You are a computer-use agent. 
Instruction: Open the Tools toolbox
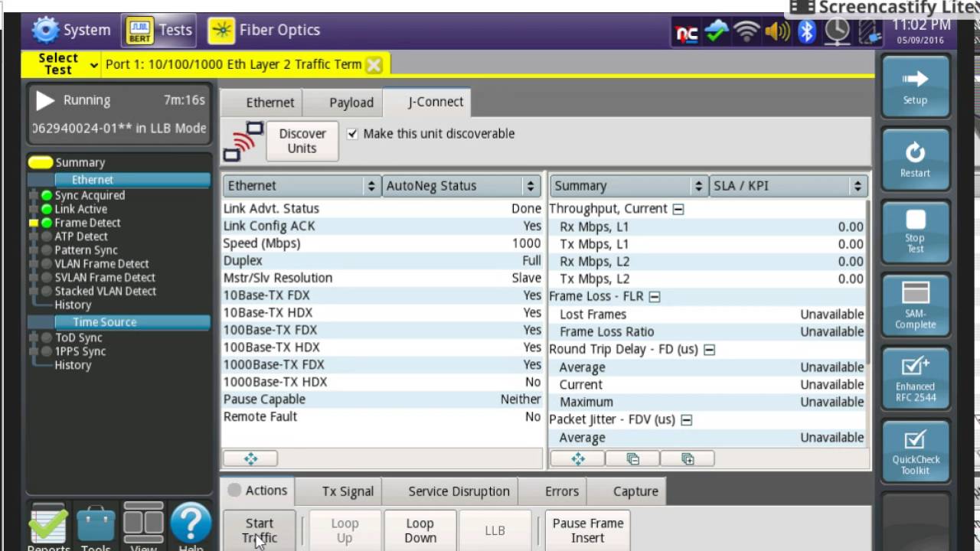click(x=96, y=527)
